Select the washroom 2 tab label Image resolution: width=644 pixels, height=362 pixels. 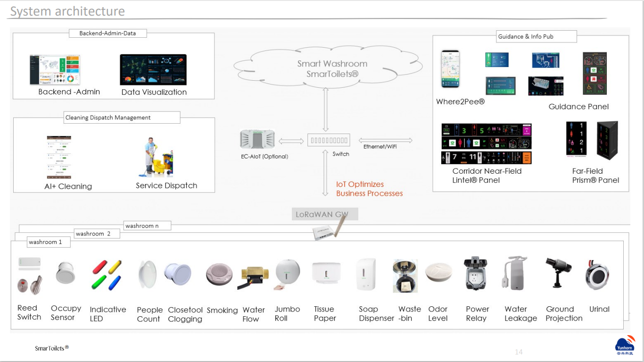click(97, 234)
